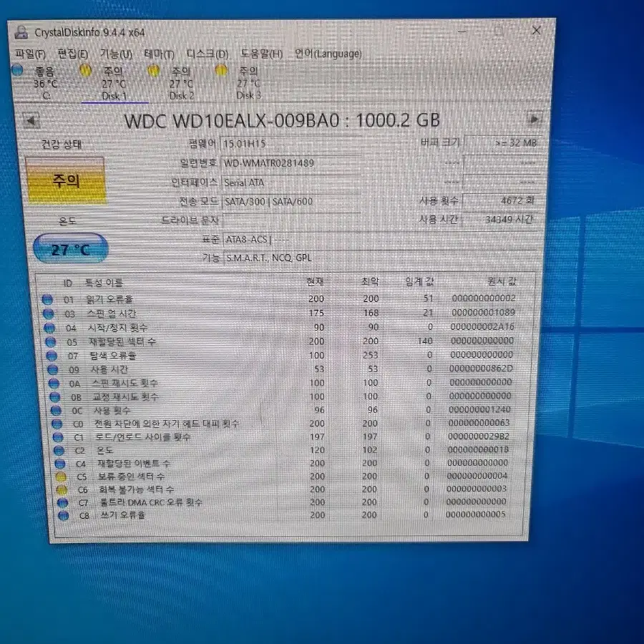This screenshot has width=644, height=644.
Task: Open the 디스크(D) menu
Action: (208, 54)
